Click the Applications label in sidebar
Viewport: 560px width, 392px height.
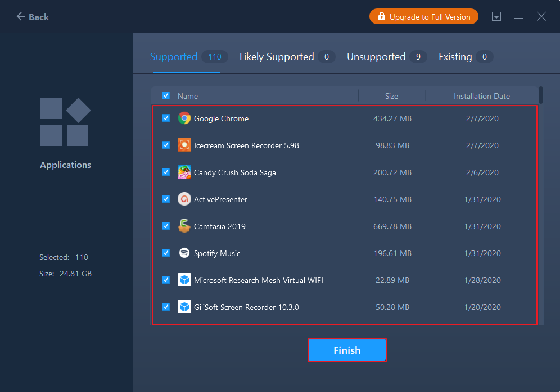(65, 165)
